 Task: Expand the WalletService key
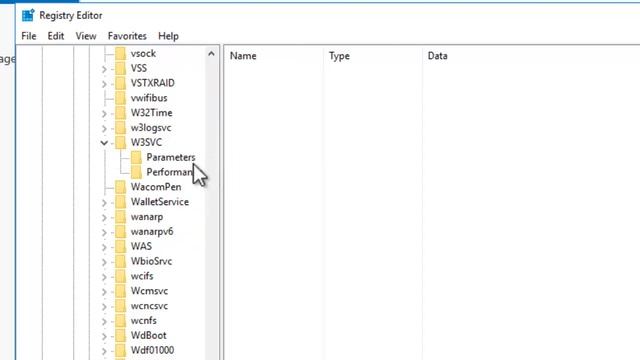(104, 202)
